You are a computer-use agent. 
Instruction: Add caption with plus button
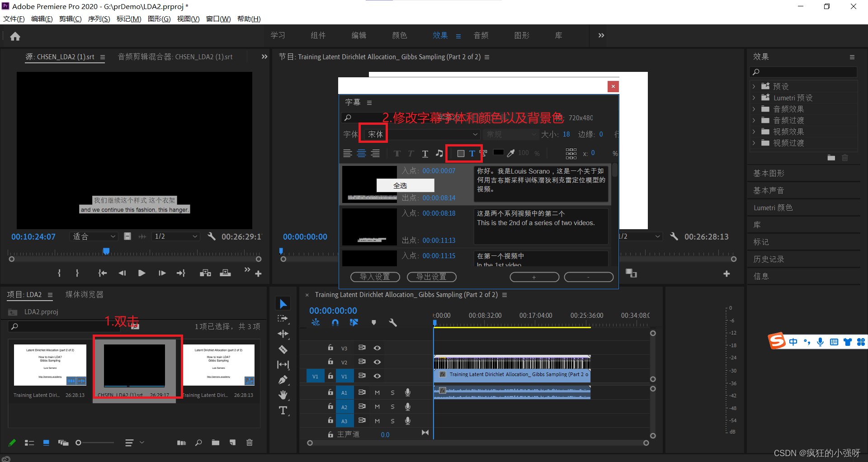[x=534, y=277]
